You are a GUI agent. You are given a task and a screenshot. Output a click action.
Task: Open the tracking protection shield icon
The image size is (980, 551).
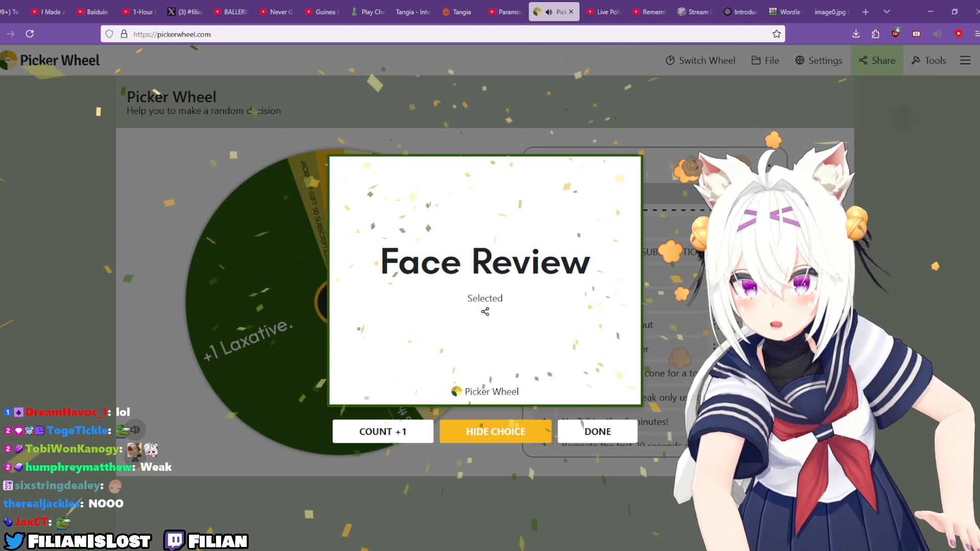point(109,34)
